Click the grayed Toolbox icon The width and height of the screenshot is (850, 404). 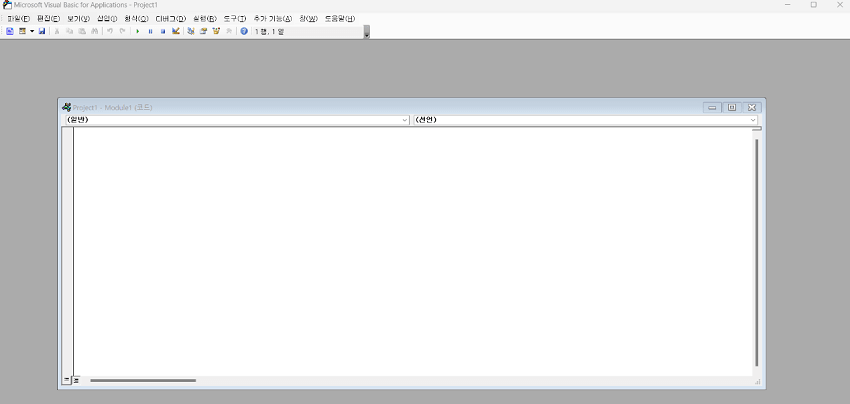coord(229,31)
